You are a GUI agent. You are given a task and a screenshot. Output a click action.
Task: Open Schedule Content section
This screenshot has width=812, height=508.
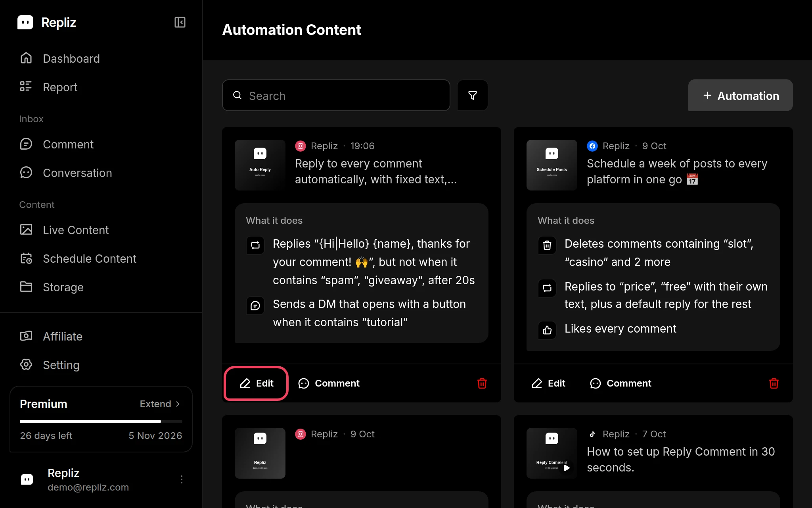click(101, 259)
